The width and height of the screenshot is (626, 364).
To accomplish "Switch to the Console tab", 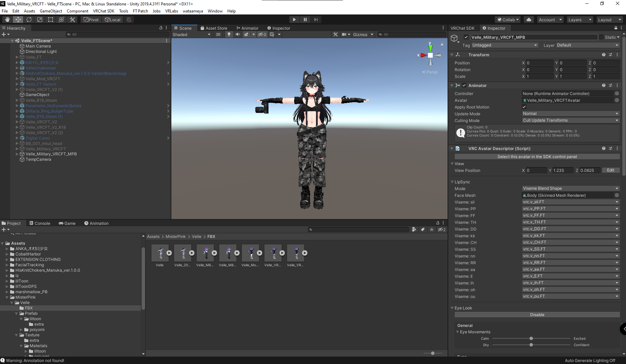I will tap(39, 223).
